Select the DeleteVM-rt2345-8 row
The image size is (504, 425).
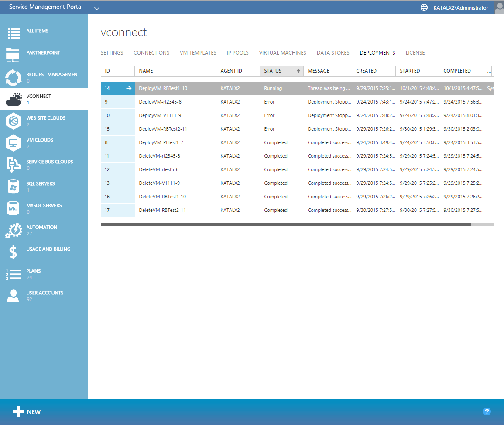click(297, 155)
